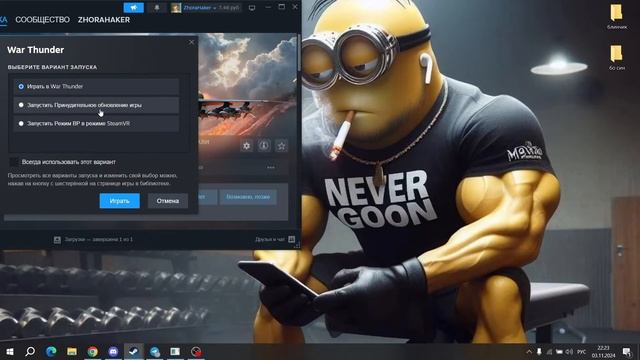The height and width of the screenshot is (360, 640).
Task: Click the downloads icon in Steam's footer
Action: coord(57,240)
